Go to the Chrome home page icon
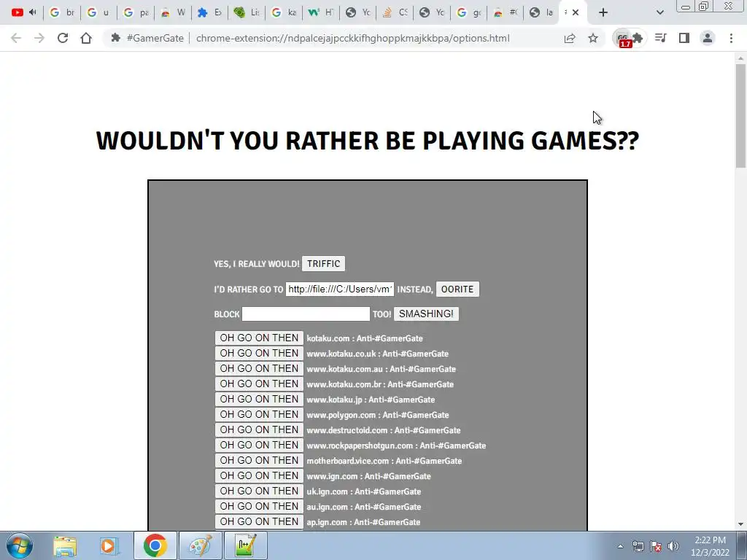 coord(86,38)
